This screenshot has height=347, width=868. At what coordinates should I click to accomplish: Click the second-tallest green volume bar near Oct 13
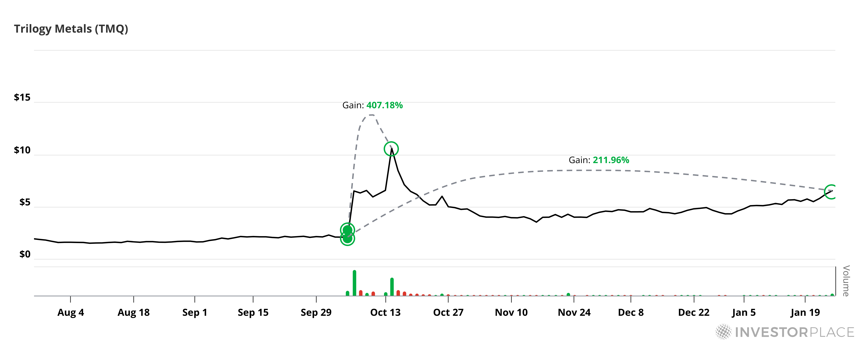pyautogui.click(x=392, y=287)
